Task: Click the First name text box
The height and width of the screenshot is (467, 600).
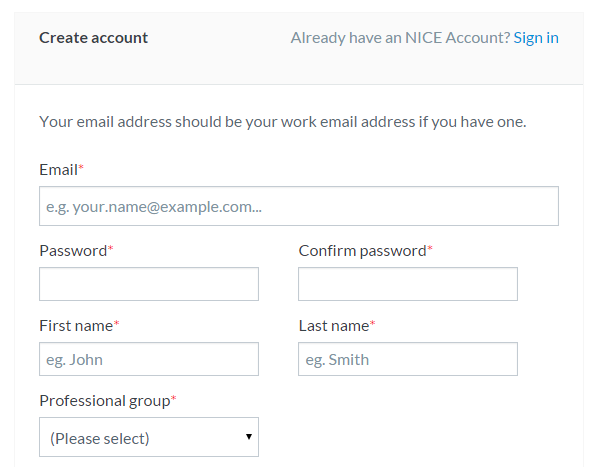Action: click(x=148, y=359)
